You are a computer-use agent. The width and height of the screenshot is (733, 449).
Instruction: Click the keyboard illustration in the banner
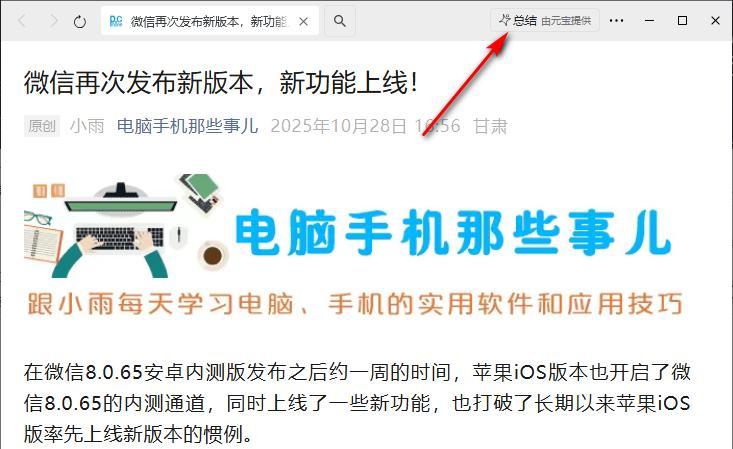coord(119,236)
